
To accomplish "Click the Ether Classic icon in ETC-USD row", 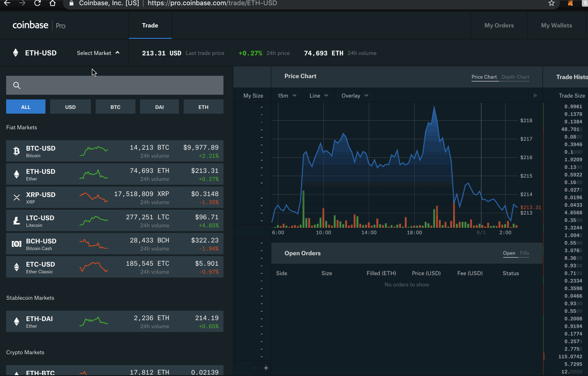I will [x=17, y=267].
